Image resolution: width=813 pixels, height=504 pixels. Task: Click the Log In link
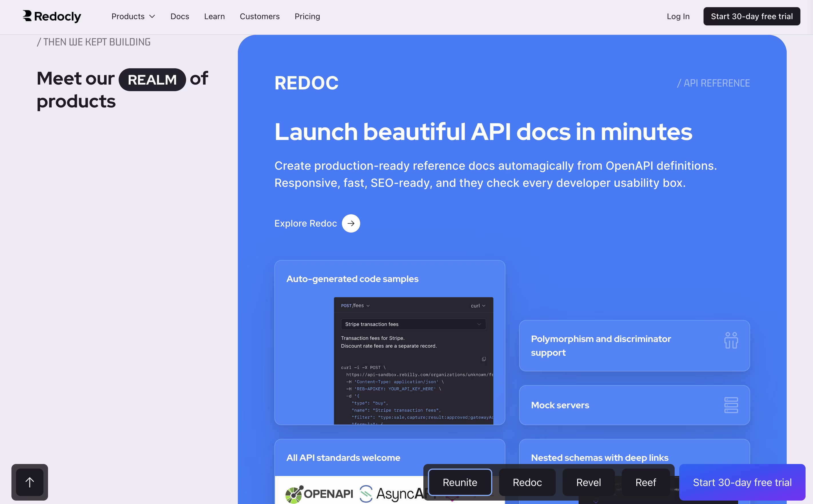click(x=678, y=16)
